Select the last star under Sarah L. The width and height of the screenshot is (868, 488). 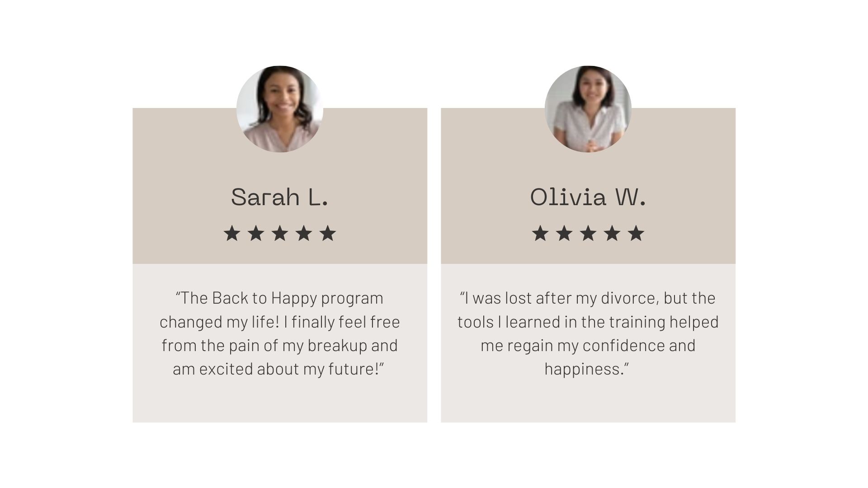pos(328,234)
